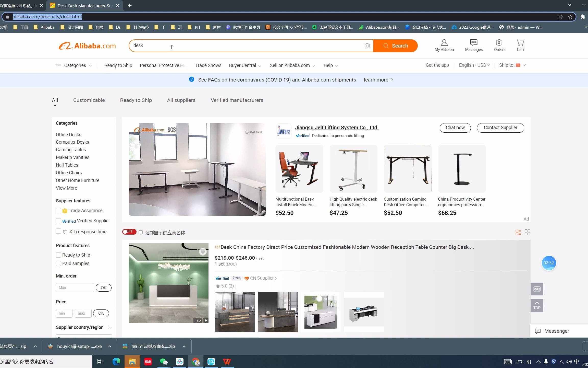Screen dimensions: 588x368
Task: Click the share page icon in address bar
Action: coord(560,17)
